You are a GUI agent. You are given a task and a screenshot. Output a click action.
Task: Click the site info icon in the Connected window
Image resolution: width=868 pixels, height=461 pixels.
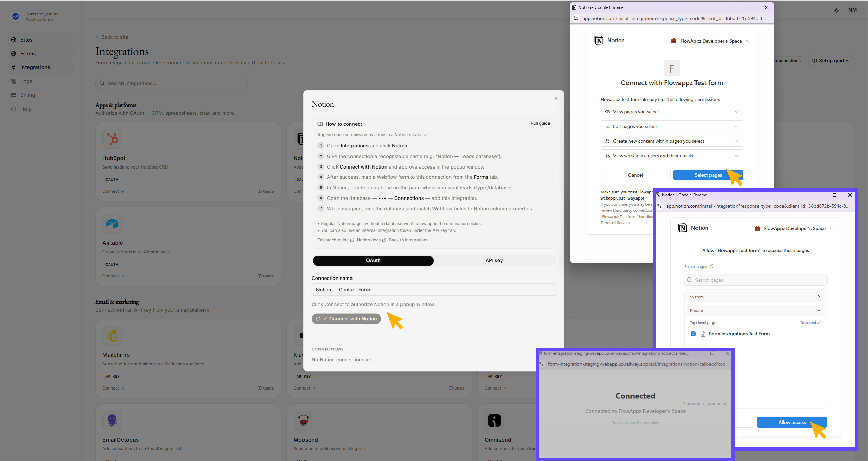(x=541, y=364)
